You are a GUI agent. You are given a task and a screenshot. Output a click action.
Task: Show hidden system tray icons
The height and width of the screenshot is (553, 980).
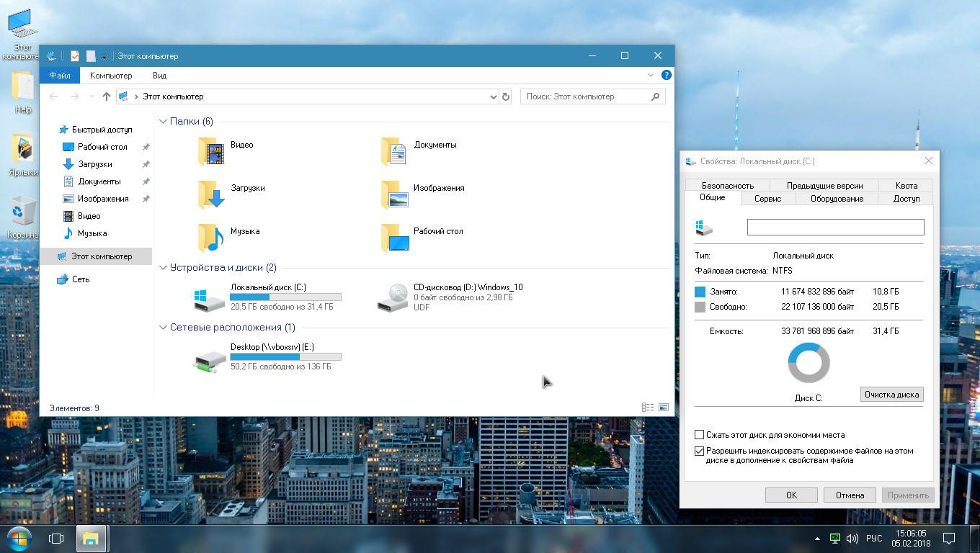[x=817, y=538]
